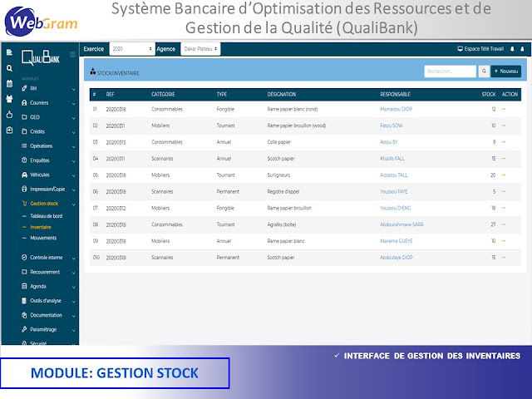This screenshot has width=532, height=399.
Task: Open the Controle interne module
Action: (x=47, y=258)
